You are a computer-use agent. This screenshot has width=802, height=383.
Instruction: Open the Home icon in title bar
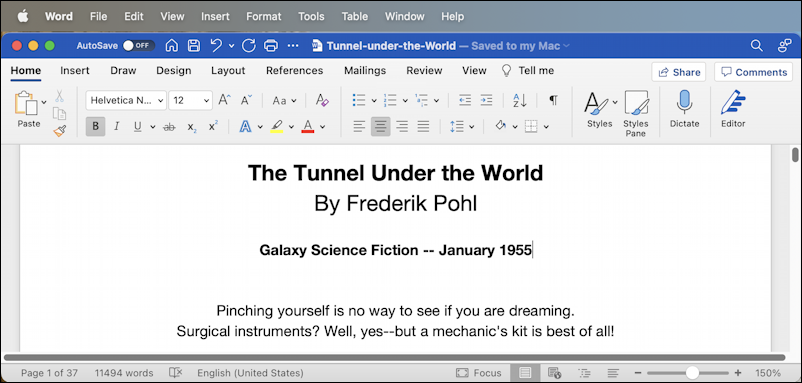point(172,46)
